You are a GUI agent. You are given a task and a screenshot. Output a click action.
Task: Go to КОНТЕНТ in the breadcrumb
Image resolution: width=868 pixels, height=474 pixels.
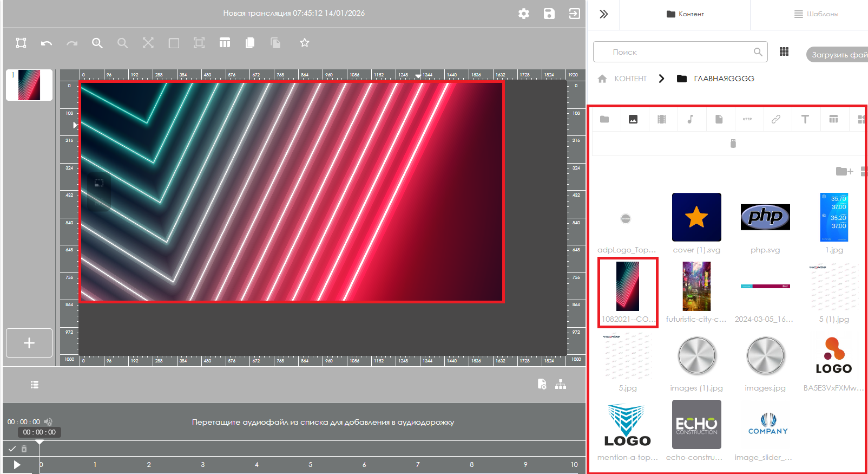[630, 79]
